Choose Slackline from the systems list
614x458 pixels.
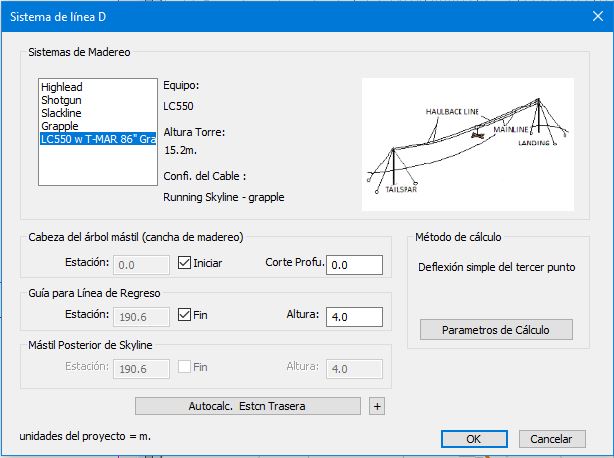(62, 113)
